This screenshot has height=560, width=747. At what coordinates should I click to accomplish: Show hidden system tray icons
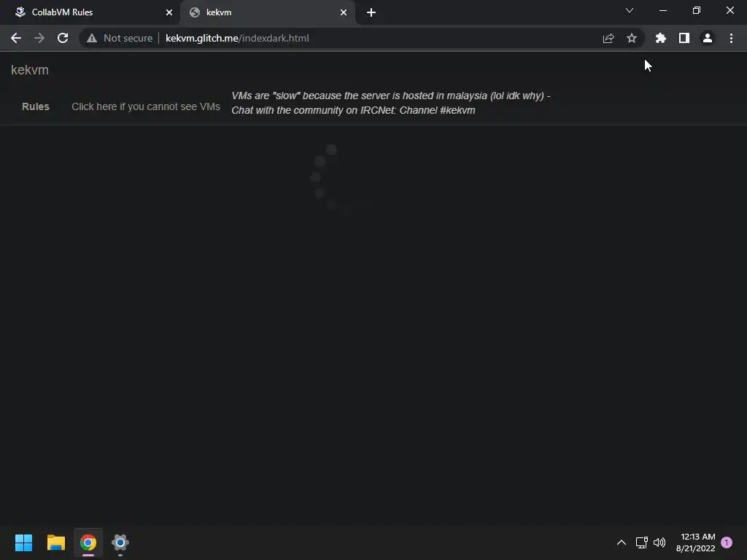(x=622, y=542)
